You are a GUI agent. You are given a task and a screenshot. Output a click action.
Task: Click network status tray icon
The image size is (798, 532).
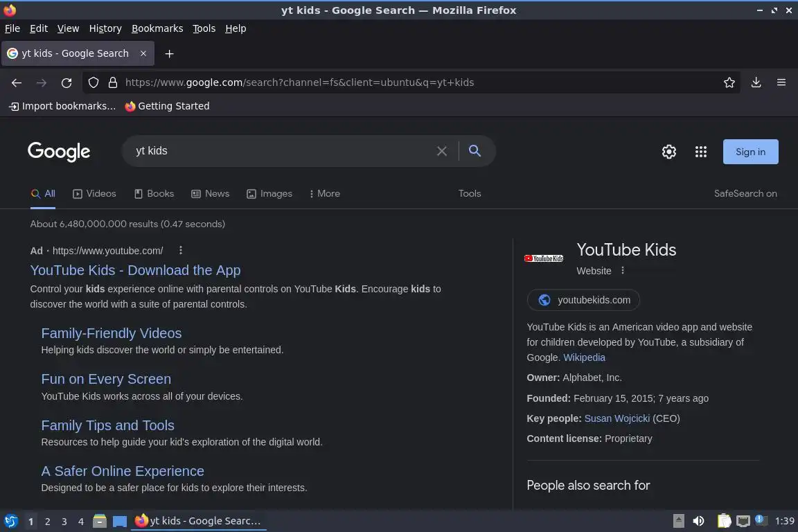pyautogui.click(x=743, y=521)
